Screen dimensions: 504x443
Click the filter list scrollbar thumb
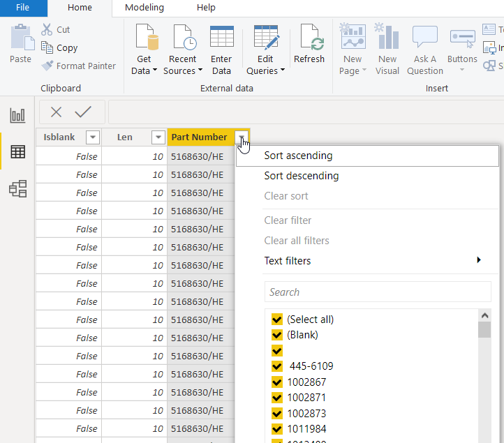[484, 330]
